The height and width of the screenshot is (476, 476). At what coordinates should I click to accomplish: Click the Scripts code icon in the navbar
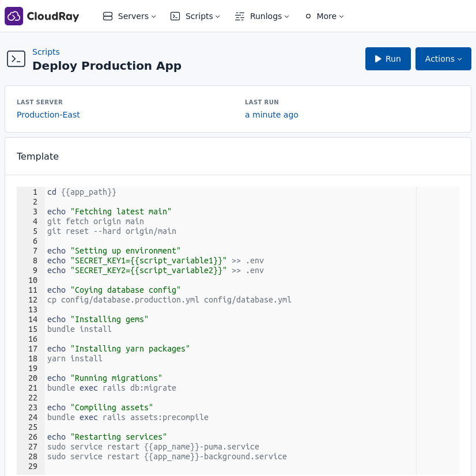(x=175, y=16)
